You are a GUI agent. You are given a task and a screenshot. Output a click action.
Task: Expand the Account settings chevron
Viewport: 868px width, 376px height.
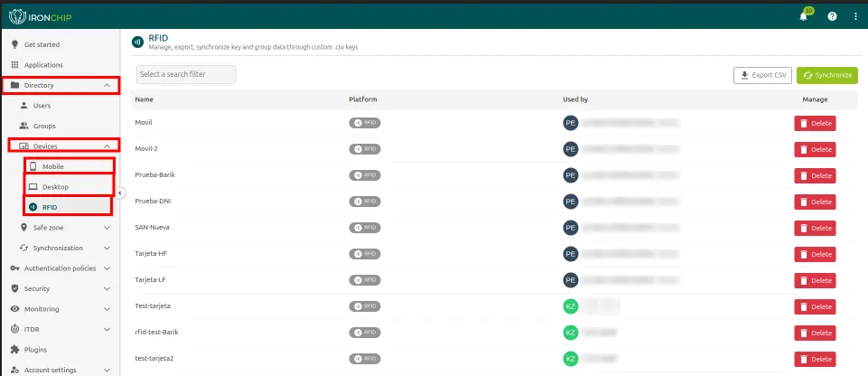click(x=107, y=370)
